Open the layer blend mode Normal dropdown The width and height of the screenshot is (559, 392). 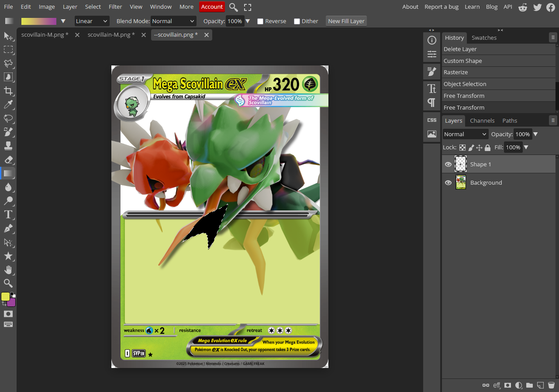point(465,134)
